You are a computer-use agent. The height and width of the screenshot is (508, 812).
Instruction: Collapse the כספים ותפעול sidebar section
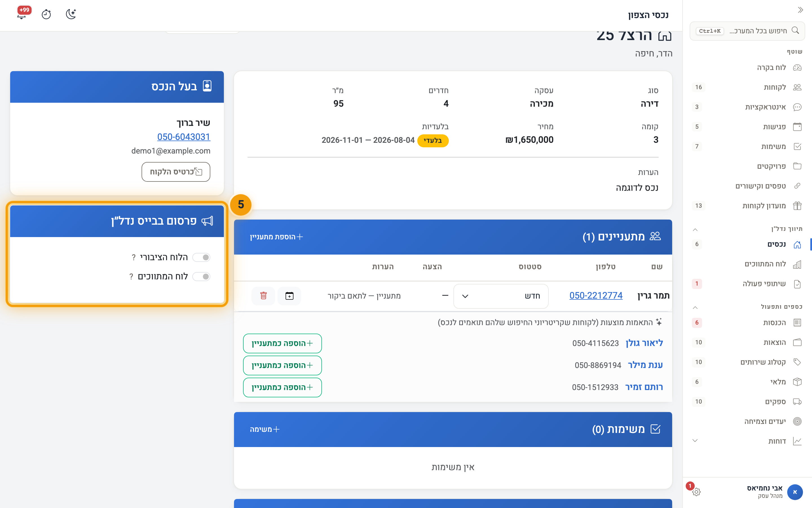pos(695,307)
